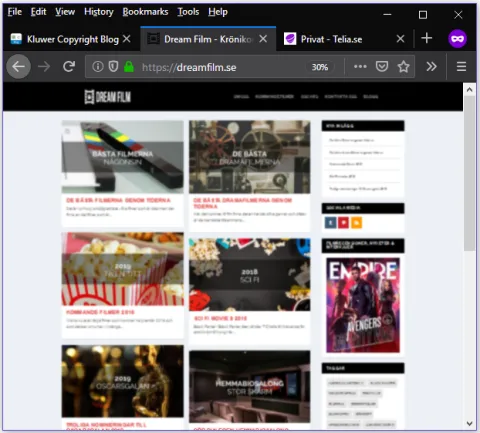
Task: Open 'Kommande filmer 2019' headline link
Action: [100, 312]
